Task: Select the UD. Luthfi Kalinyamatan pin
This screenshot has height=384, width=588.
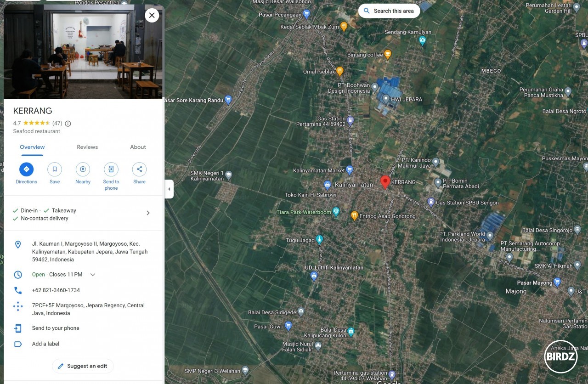Action: pos(314,277)
